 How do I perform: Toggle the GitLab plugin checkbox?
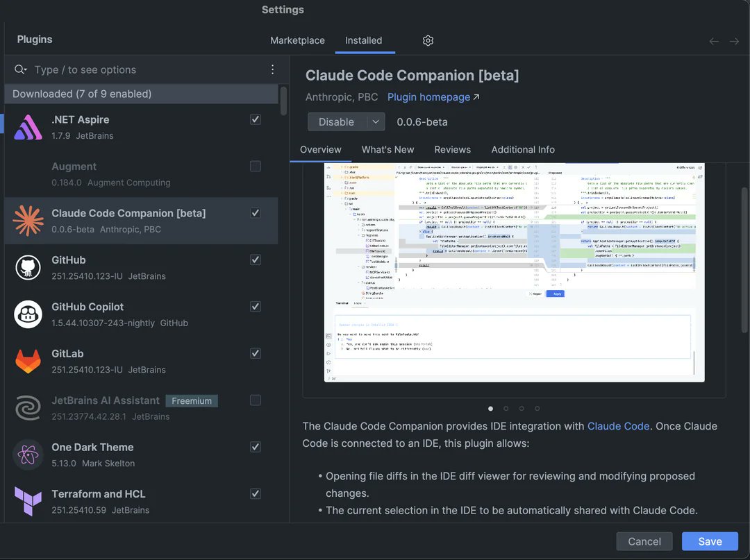[256, 354]
